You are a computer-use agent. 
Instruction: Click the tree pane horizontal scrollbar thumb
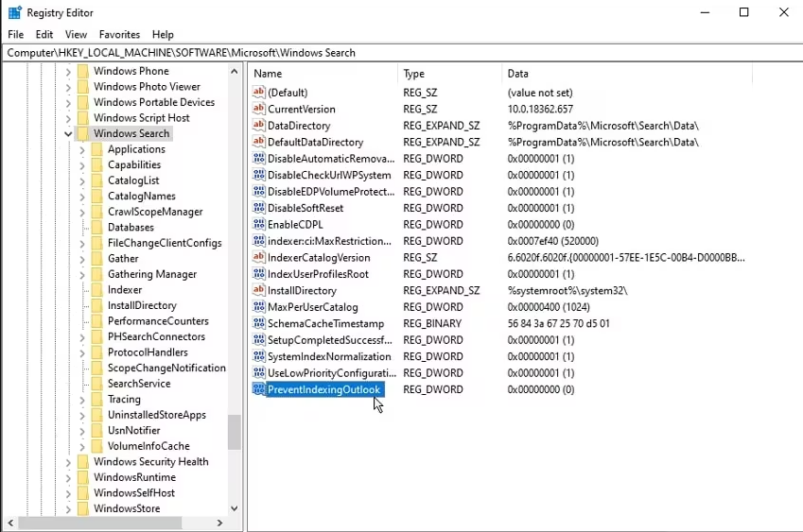[x=100, y=523]
